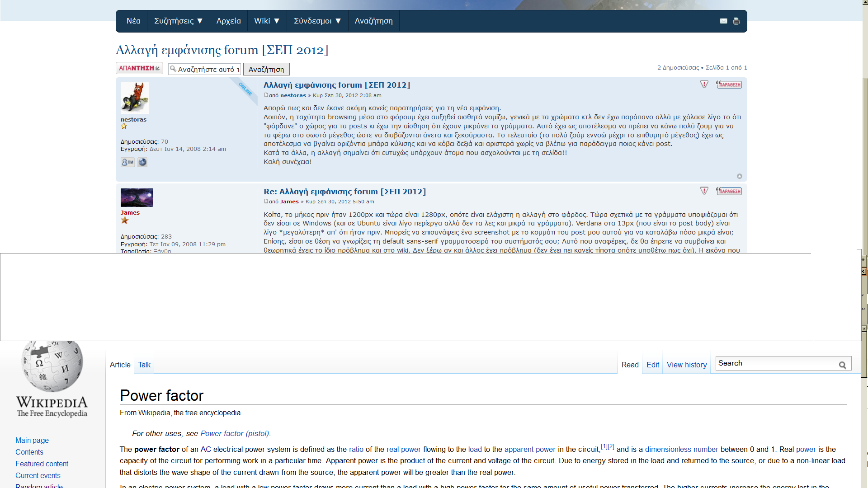868x488 pixels.
Task: Go to the Νέα menu item
Action: point(133,21)
